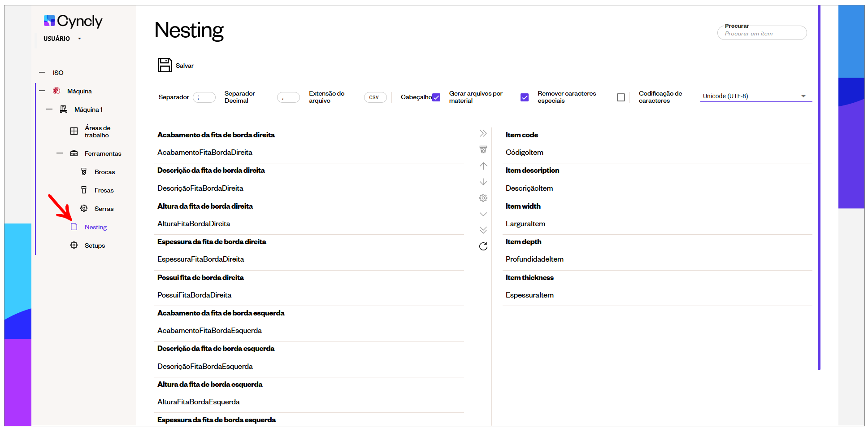The image size is (868, 429).
Task: Open the USUÁRIO dropdown arrow
Action: [79, 39]
